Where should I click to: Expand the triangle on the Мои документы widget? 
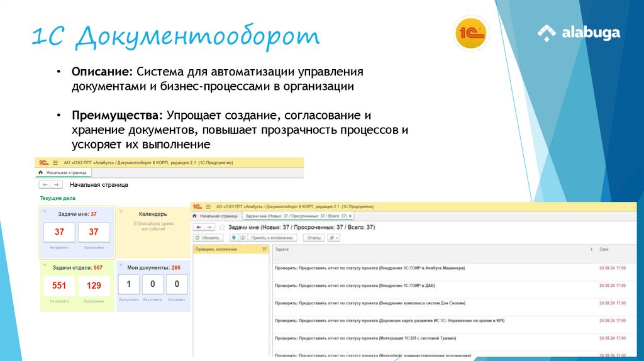(121, 265)
